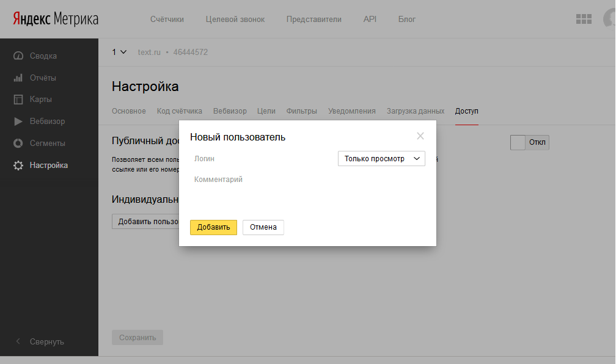Open the Карты icon in sidebar
616x364 pixels.
[18, 100]
